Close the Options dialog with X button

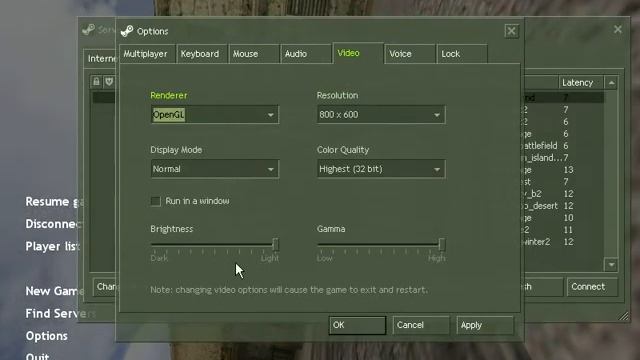[511, 31]
